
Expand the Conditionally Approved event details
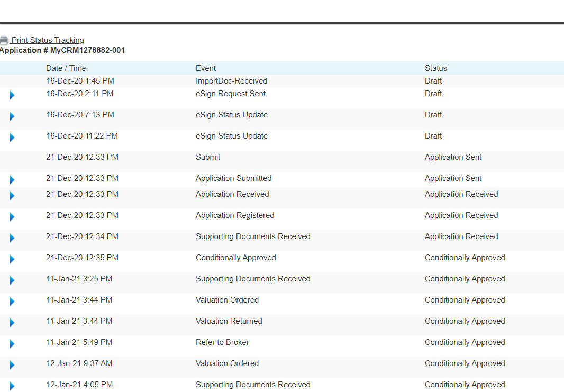[x=11, y=259]
